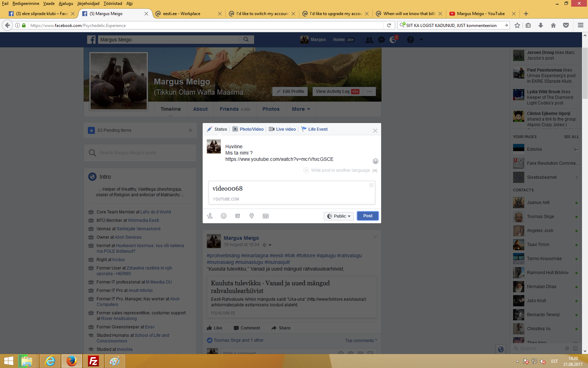Dismiss the 63 Pending Items box
Screen dimensions: 588x368
tap(190, 130)
